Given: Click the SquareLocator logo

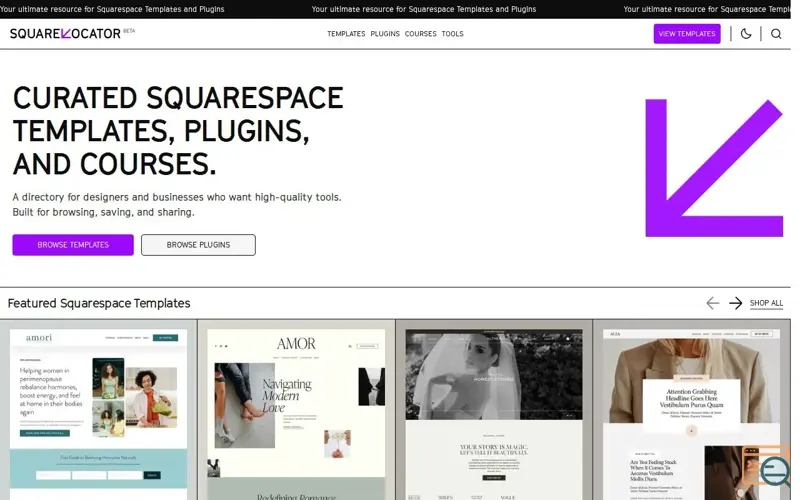Looking at the screenshot, I should [x=65, y=34].
